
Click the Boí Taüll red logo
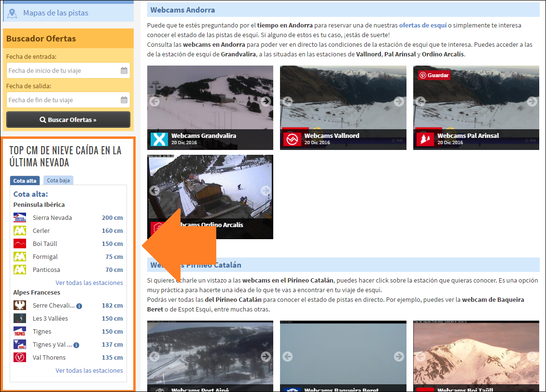pyautogui.click(x=20, y=243)
